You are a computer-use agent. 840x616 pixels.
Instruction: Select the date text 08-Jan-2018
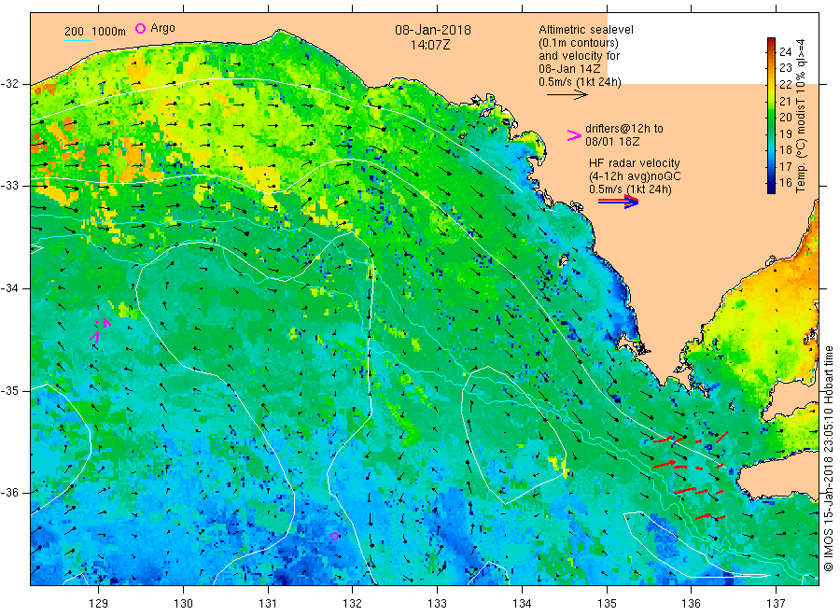(x=433, y=30)
